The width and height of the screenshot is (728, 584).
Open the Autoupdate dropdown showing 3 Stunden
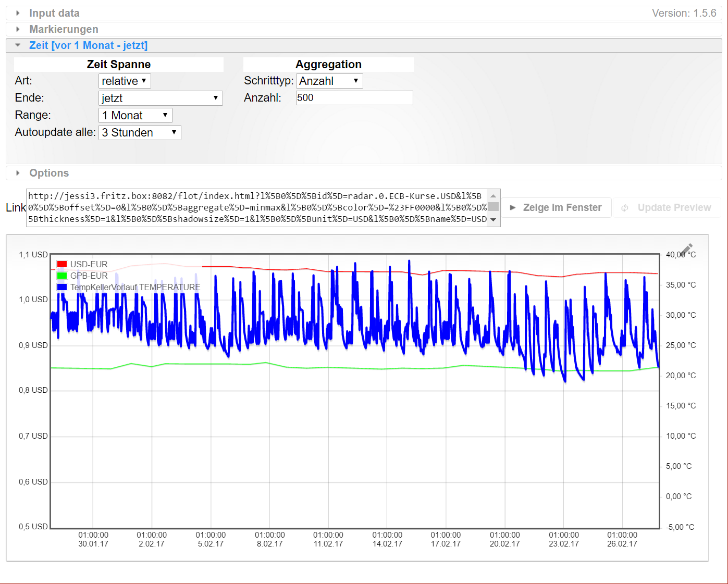click(x=140, y=132)
